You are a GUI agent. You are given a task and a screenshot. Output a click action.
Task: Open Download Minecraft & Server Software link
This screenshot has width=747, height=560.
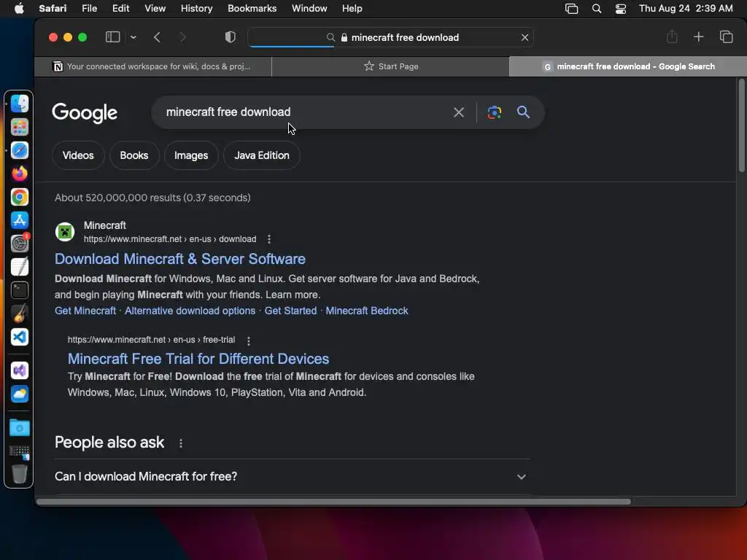(180, 259)
